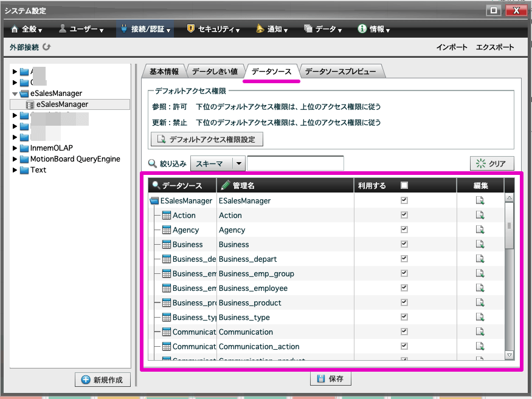Click the table icon next to Action
This screenshot has height=399, width=532.
(x=166, y=215)
